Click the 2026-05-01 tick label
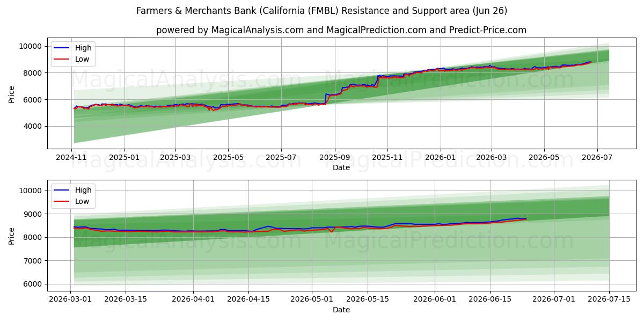This screenshot has width=644, height=322. (312, 299)
